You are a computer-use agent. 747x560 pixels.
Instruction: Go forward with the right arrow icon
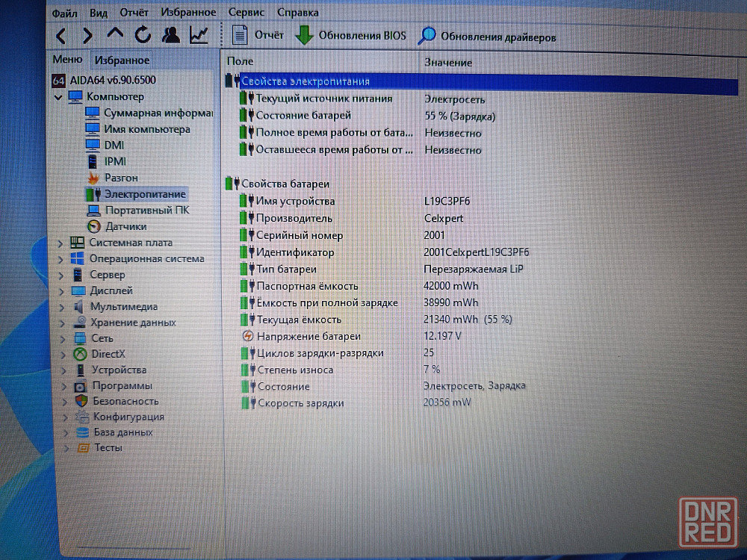point(87,36)
